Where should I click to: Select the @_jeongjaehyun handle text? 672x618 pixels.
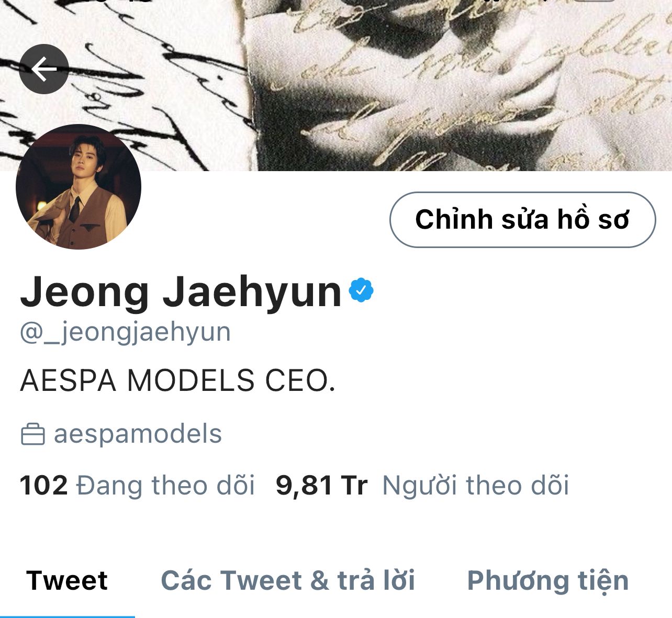[125, 332]
